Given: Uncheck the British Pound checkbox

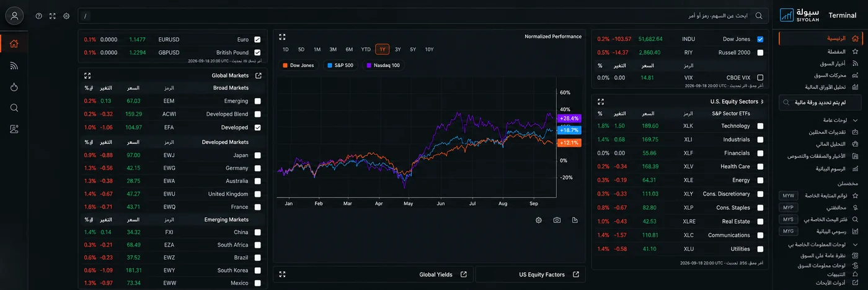Looking at the screenshot, I should (x=257, y=53).
